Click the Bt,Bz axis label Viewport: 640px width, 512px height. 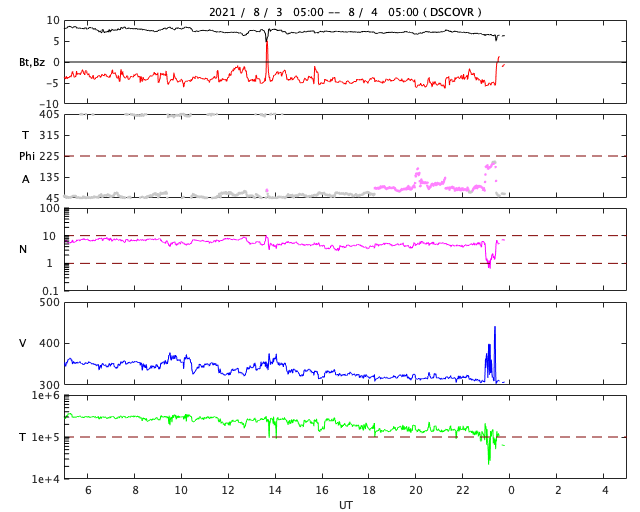point(32,62)
